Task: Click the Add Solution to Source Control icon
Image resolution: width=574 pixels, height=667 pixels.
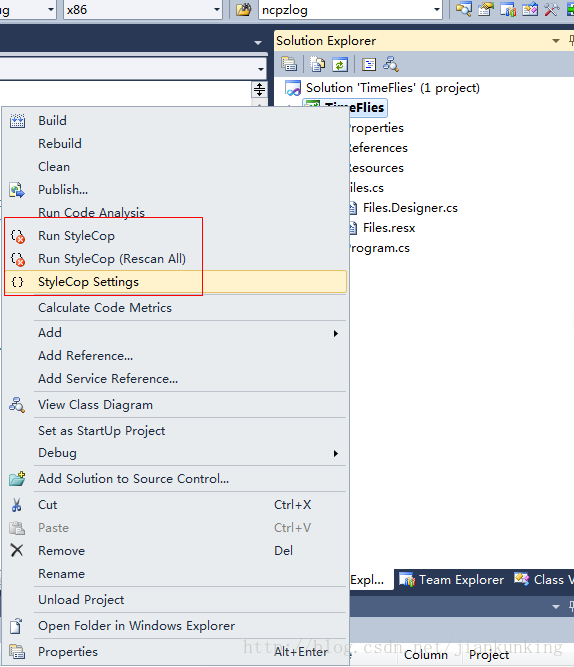Action: pos(17,479)
